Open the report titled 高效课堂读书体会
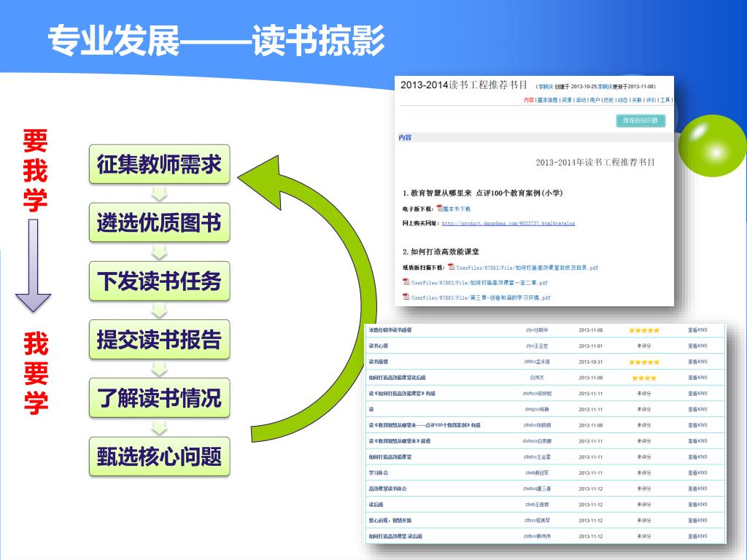Screen dimensions: 747x560 [388, 489]
